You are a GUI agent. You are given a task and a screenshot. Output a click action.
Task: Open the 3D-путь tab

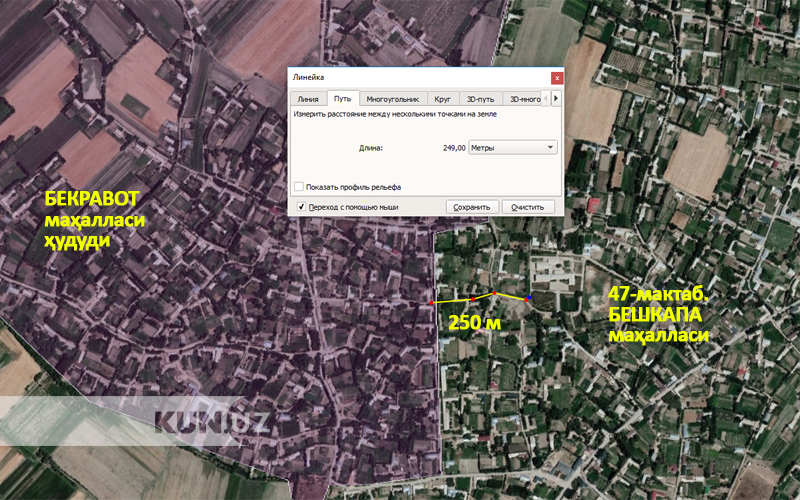pyautogui.click(x=480, y=99)
